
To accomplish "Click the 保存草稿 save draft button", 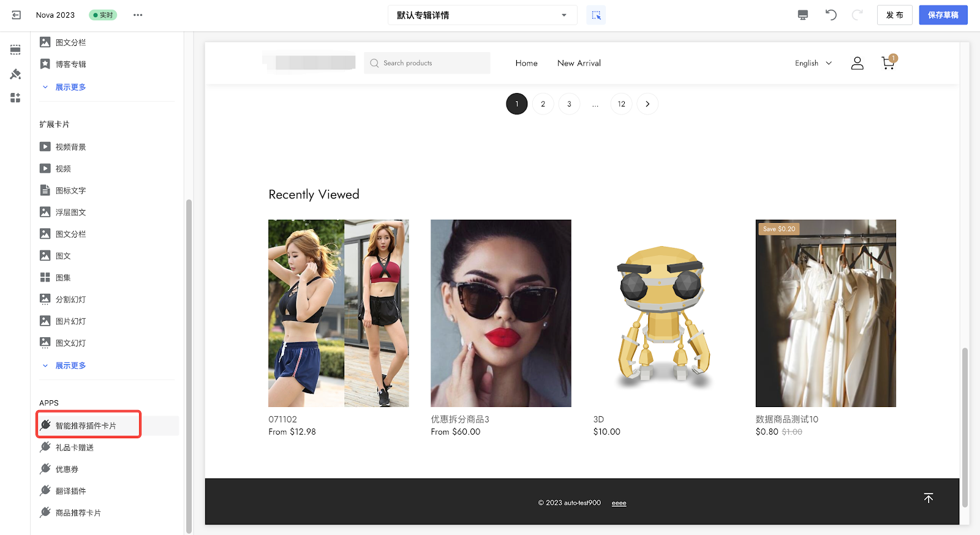I will (x=943, y=15).
